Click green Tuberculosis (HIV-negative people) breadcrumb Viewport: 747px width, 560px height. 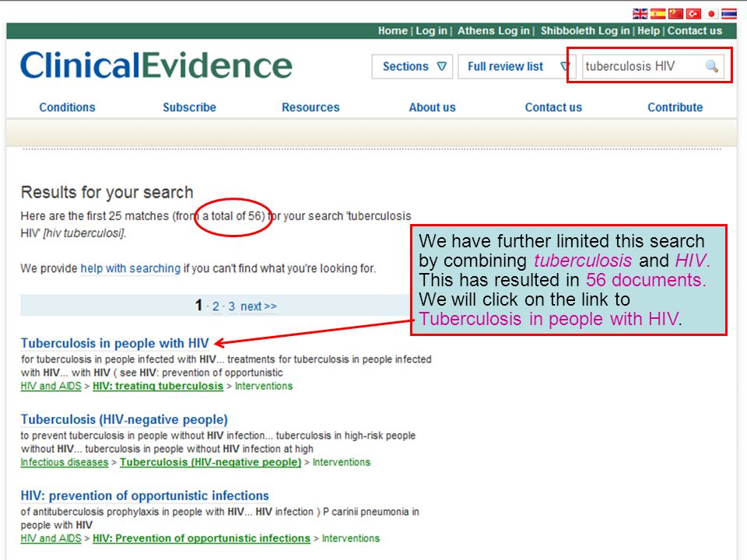pyautogui.click(x=211, y=462)
